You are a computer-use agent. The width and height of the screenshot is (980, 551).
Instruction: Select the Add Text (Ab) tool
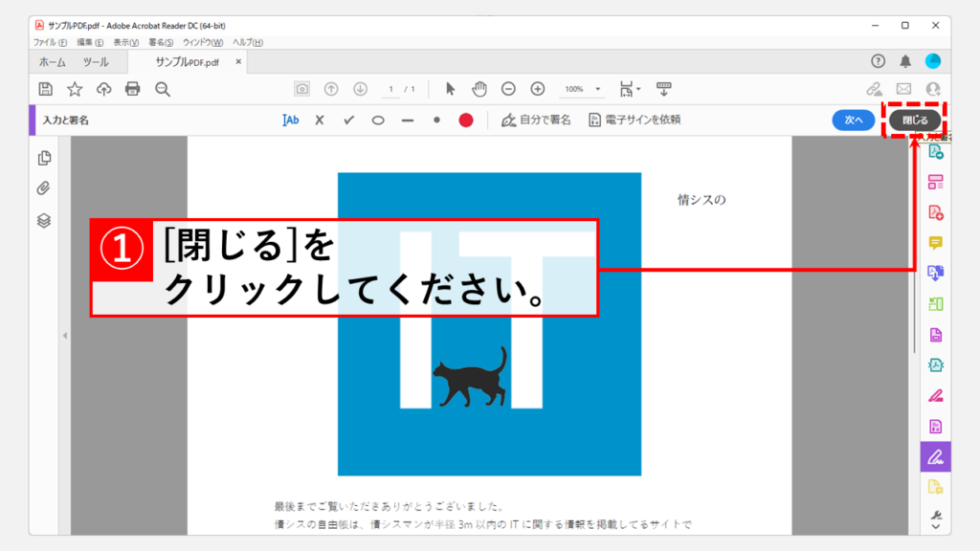[x=291, y=120]
